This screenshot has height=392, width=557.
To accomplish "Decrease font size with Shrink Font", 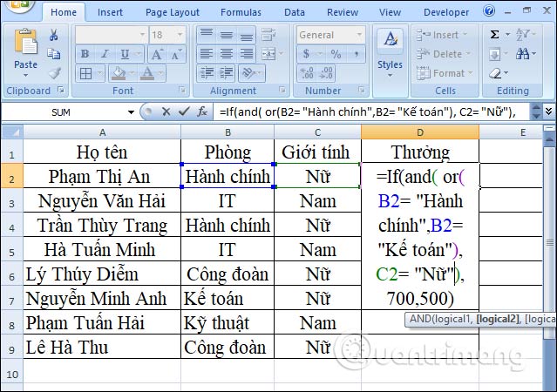I will (176, 54).
